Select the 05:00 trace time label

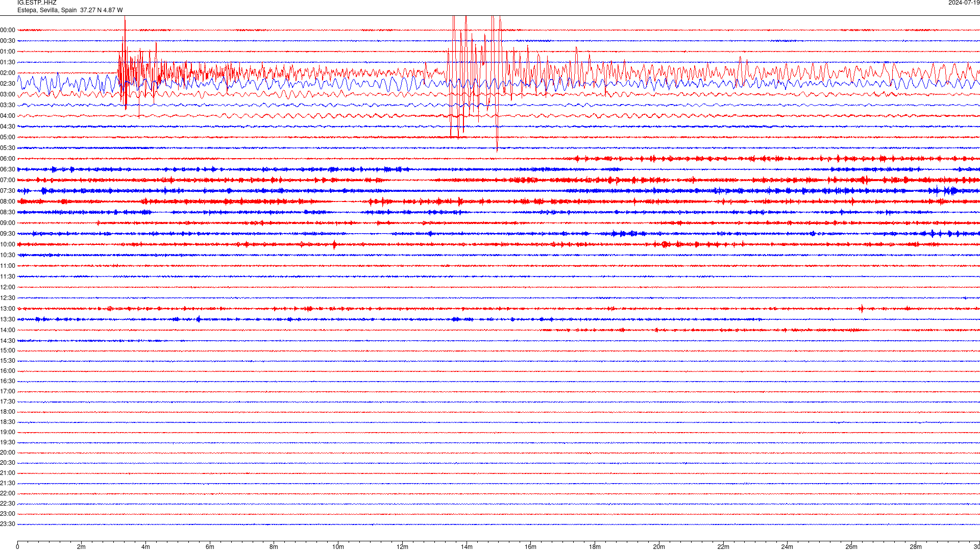pos(8,137)
